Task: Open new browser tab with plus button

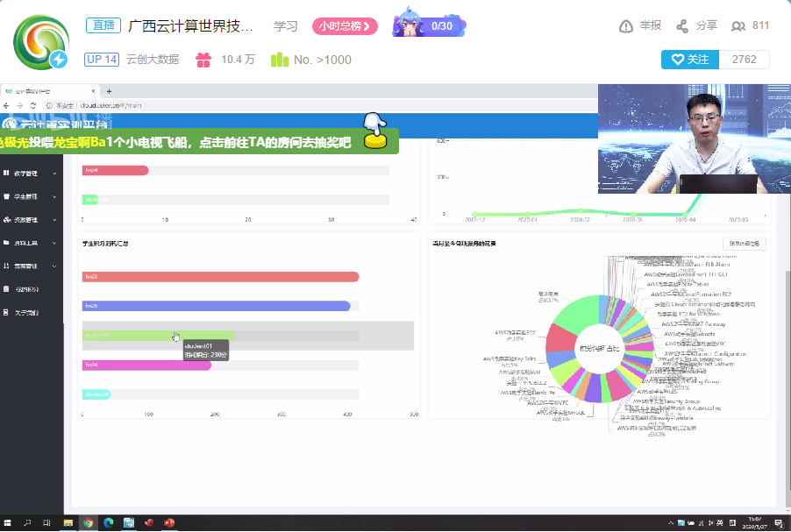Action: coord(109,91)
